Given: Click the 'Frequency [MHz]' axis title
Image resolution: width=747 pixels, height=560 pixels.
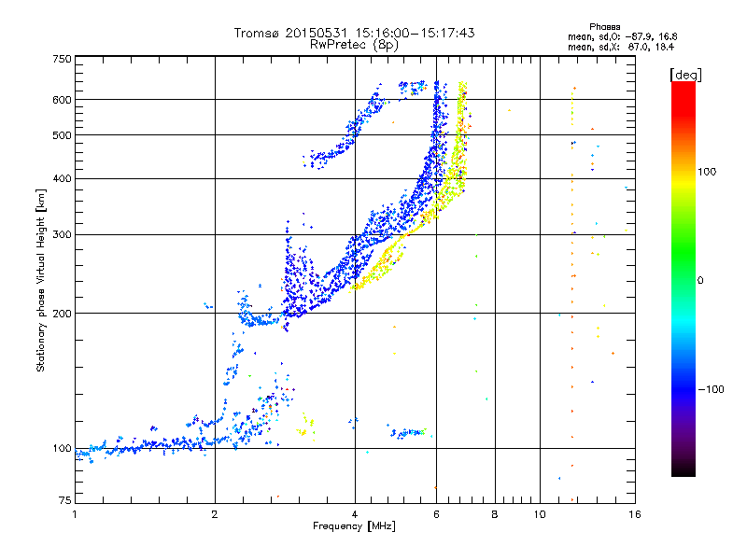Looking at the screenshot, I should pos(354,526).
